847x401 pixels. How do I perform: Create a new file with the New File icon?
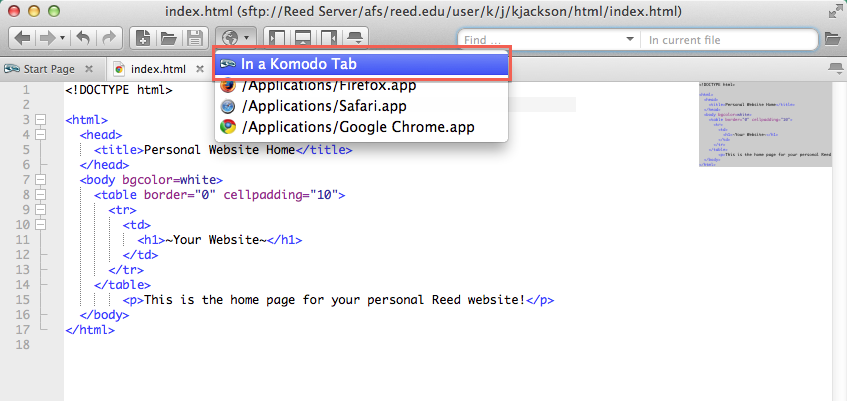pos(143,39)
